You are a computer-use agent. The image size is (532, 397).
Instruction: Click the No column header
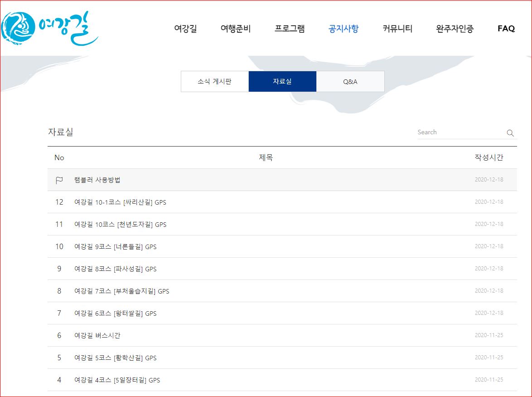(x=59, y=157)
